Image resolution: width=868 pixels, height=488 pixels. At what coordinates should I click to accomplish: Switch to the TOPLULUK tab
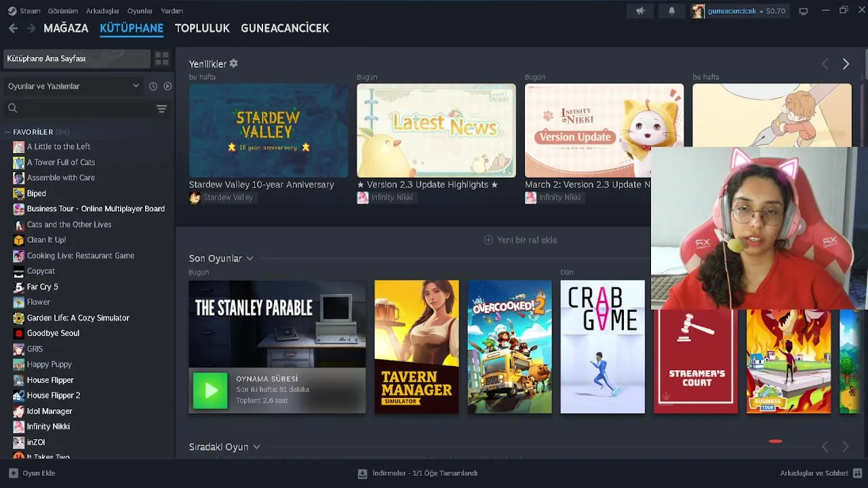click(202, 28)
